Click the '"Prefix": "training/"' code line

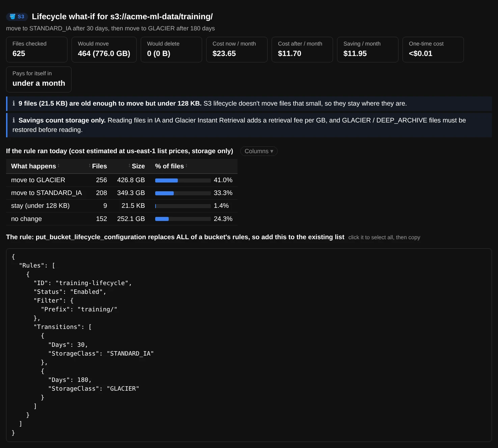pyautogui.click(x=79, y=309)
